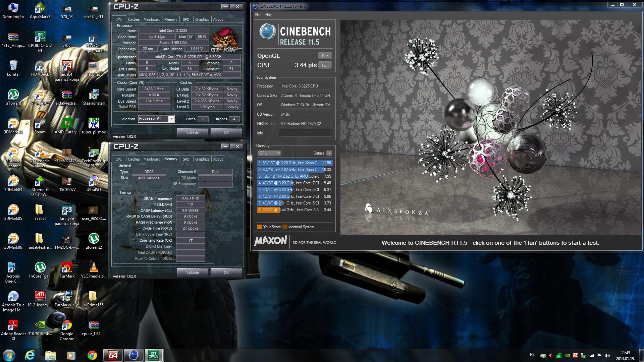Screen dimensions: 644x362
Task: Click the Windows Start button
Action: 9,355
